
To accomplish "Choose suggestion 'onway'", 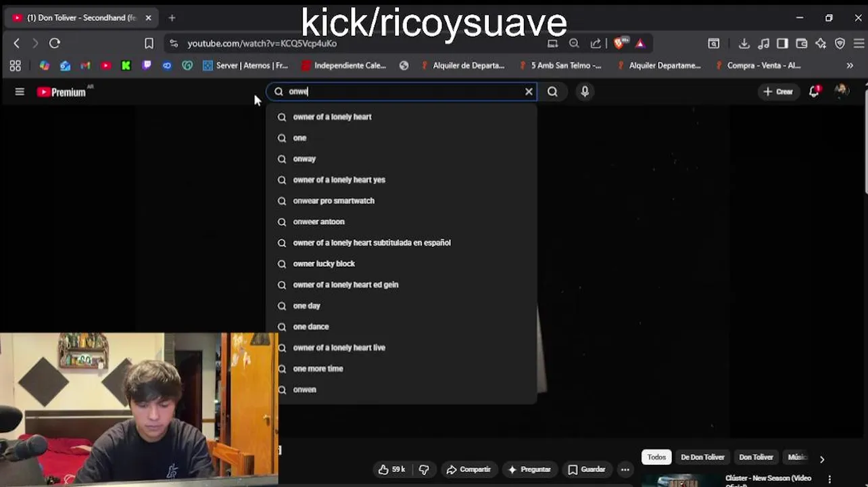I will (402, 159).
